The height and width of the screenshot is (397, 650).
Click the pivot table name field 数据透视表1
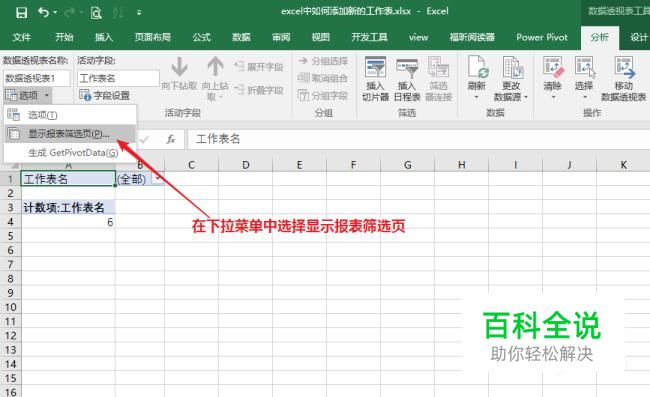(x=37, y=78)
